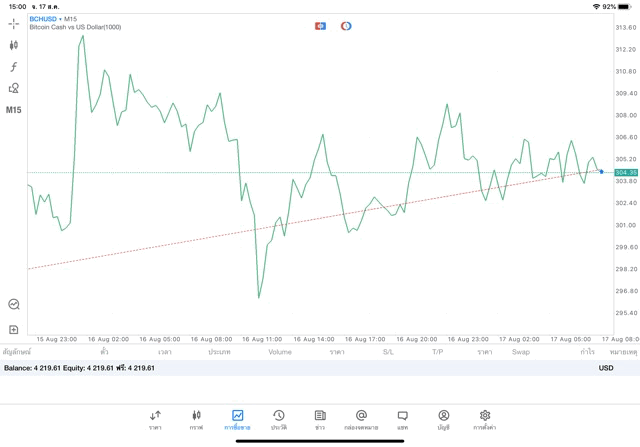
Task: Open the quotes (ราคา) tab
Action: pyautogui.click(x=155, y=419)
